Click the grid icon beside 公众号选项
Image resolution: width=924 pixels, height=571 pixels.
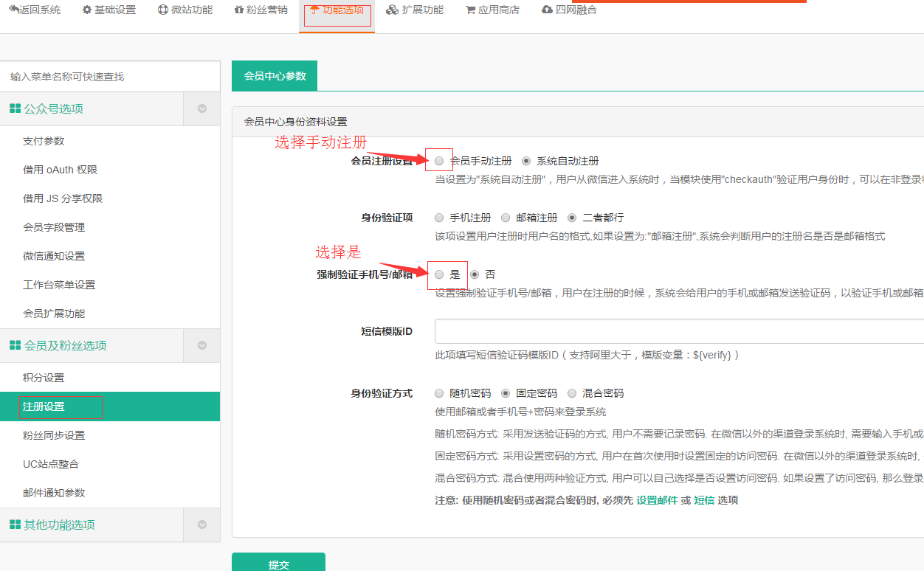coord(14,108)
